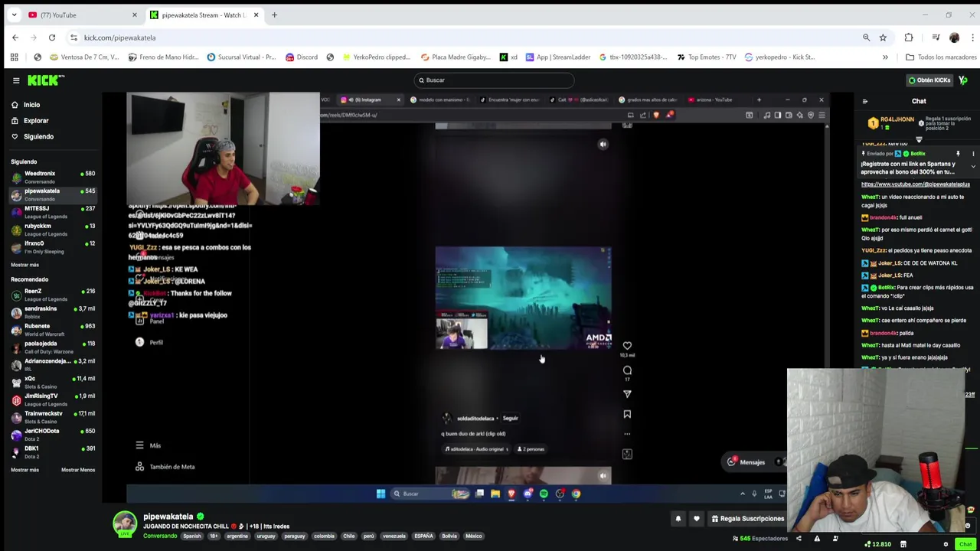The height and width of the screenshot is (551, 980).
Task: Click the Conversando category link
Action: 160,536
